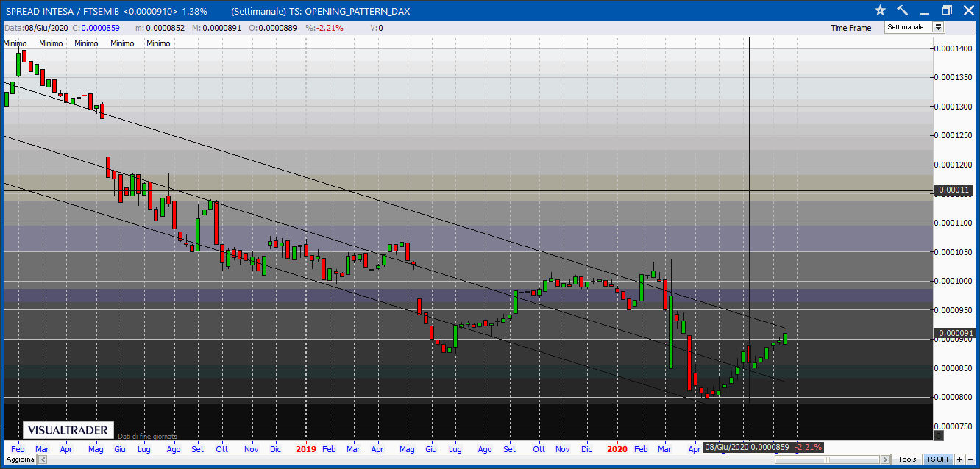
Task: Open the hammer settings tool icon
Action: coord(902,10)
